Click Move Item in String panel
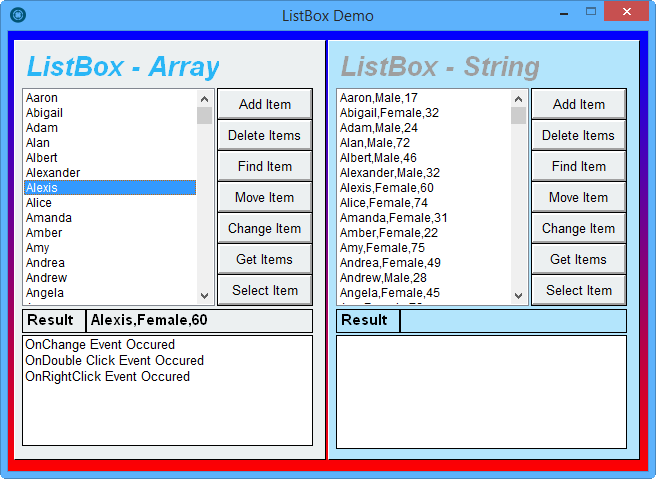The height and width of the screenshot is (479, 656). tap(579, 197)
